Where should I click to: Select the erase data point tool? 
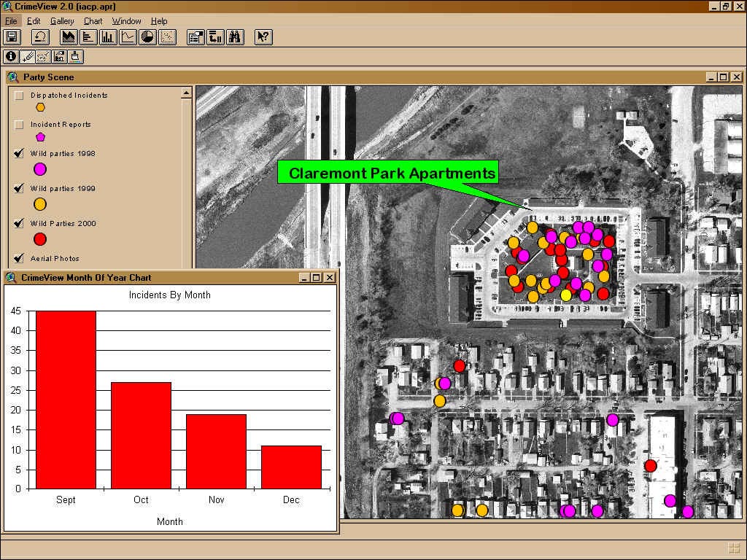coord(27,57)
